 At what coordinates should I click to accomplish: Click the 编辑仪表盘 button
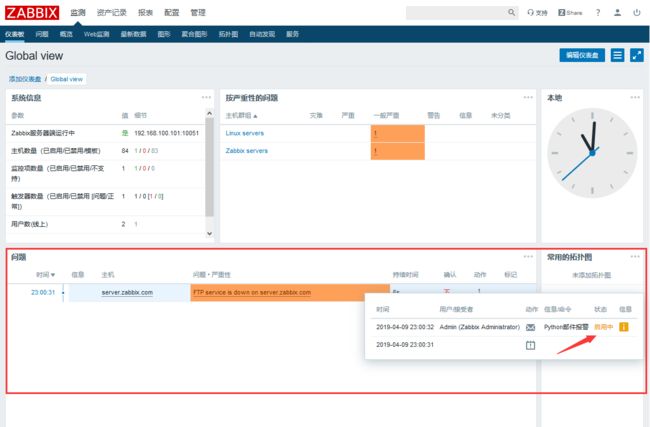(x=582, y=55)
